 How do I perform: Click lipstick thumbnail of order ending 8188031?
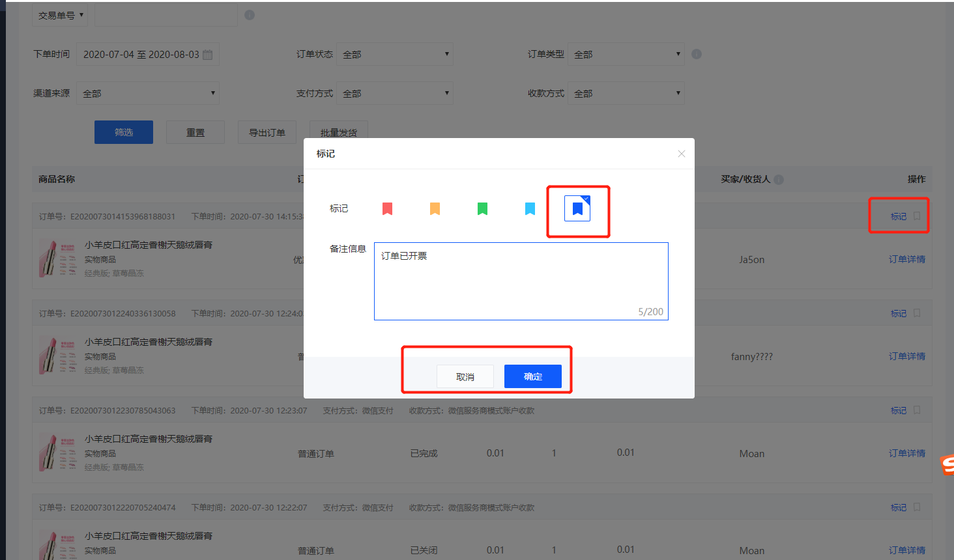pyautogui.click(x=57, y=259)
